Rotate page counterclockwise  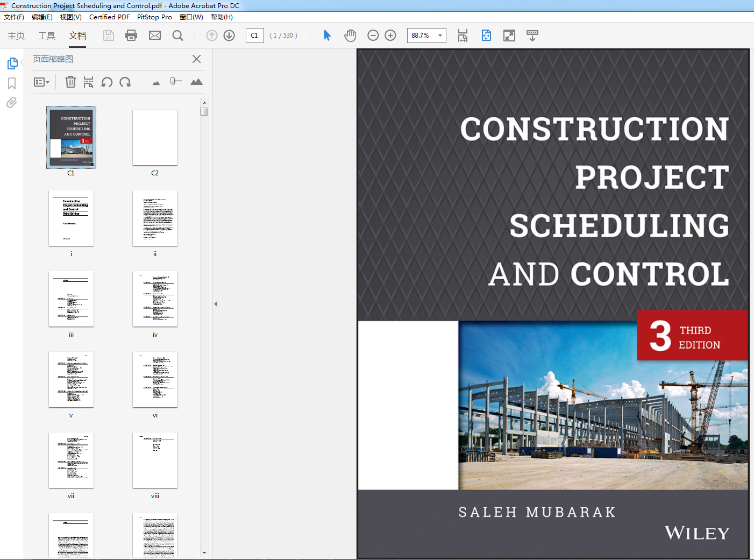pos(107,82)
